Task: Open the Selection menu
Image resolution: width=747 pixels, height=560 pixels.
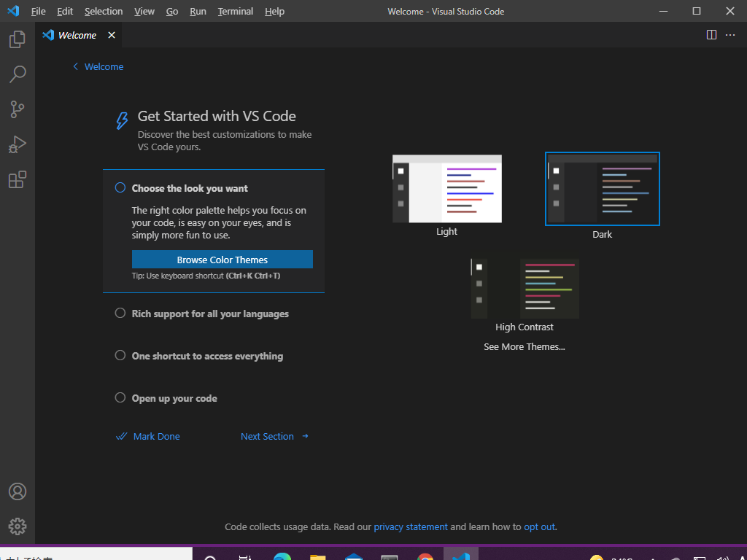Action: [x=104, y=11]
